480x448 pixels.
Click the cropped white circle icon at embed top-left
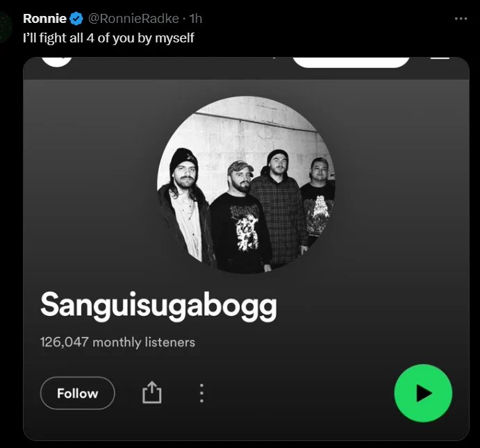(57, 62)
